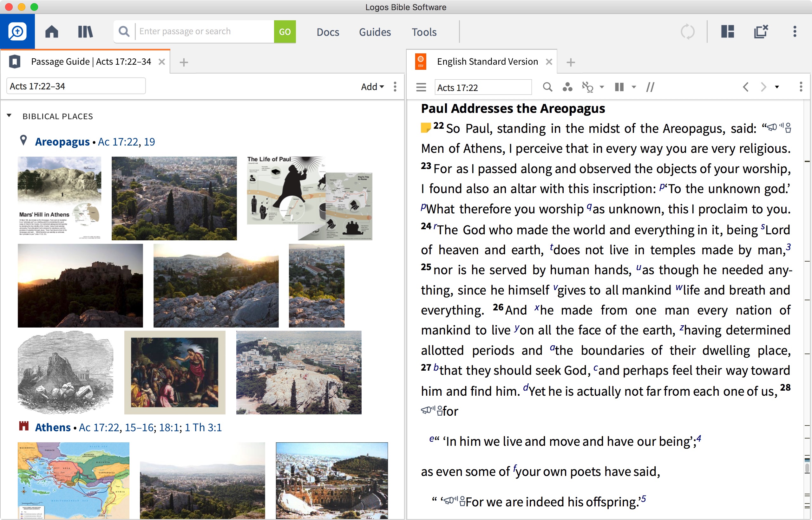The height and width of the screenshot is (520, 812).
Task: Open the Ac 17:22 reference beside Areopagus
Action: click(118, 142)
